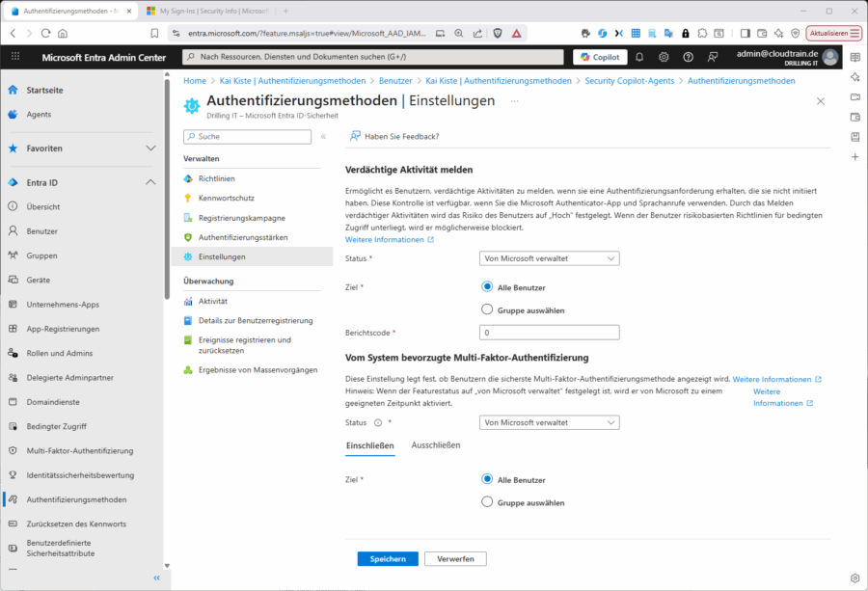Click the Berichtscode input field
The width and height of the screenshot is (868, 591).
549,333
